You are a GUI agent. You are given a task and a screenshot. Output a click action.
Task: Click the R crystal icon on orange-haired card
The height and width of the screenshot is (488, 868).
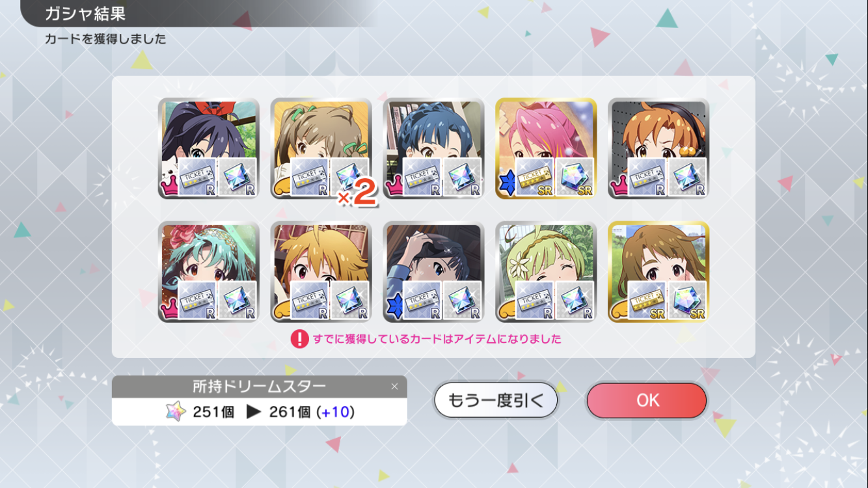[688, 177]
